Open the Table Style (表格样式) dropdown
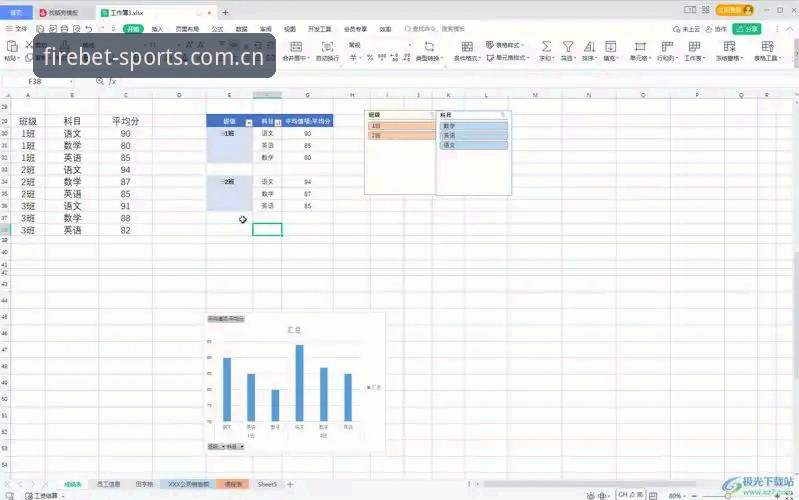Image resolution: width=799 pixels, height=500 pixels. pyautogui.click(x=505, y=45)
